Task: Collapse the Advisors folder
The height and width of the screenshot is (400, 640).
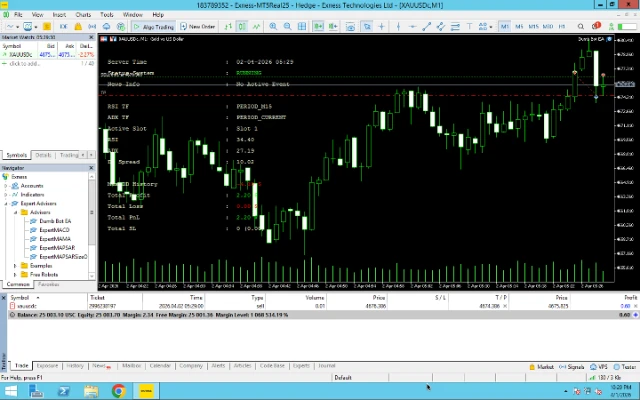Action: tap(15, 212)
